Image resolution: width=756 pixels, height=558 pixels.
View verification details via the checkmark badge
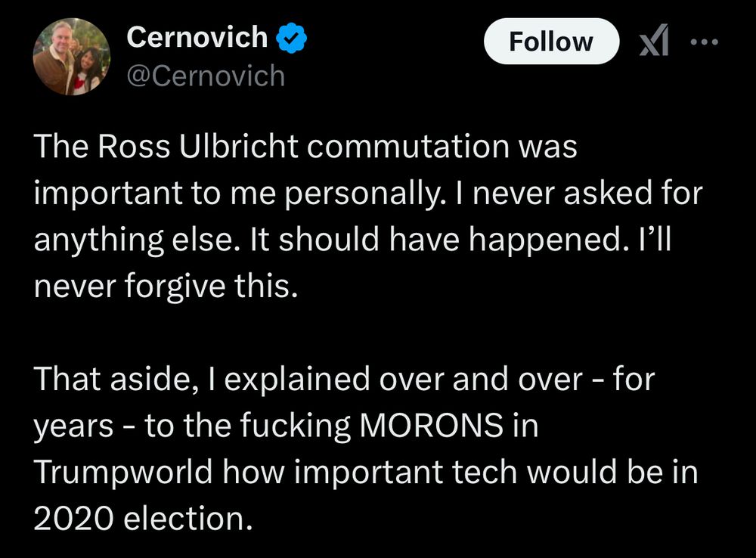point(290,36)
